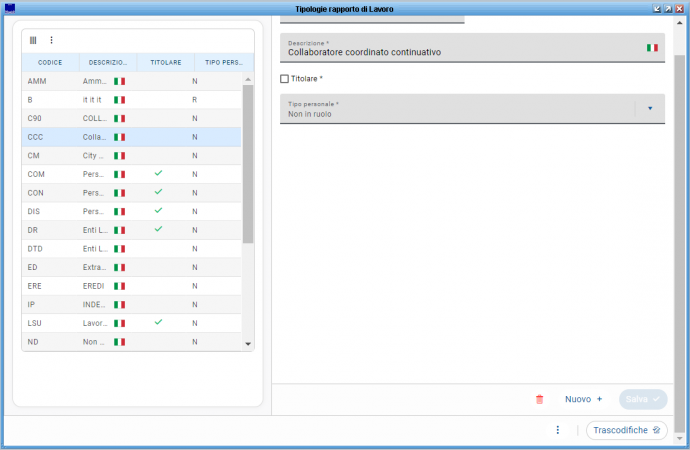Click the table's vertical scrollbar thumb
Viewport: 690px width, 450px height.
pyautogui.click(x=248, y=164)
